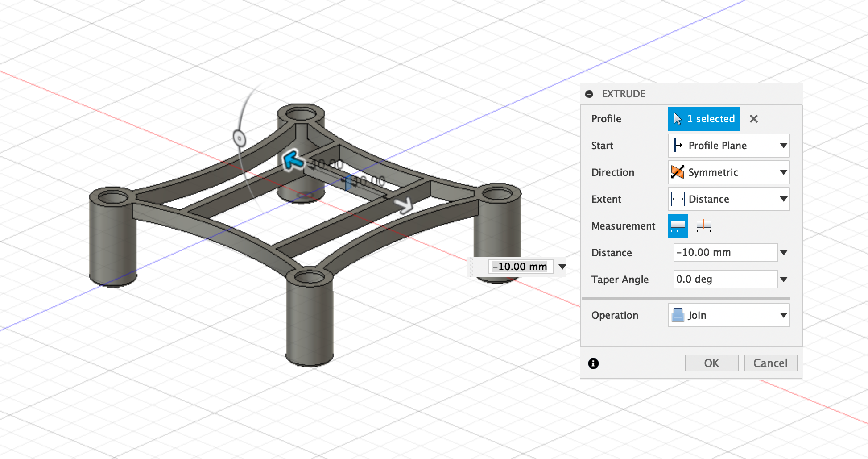Open the viewport -10.00 mm dropdown arrow
The height and width of the screenshot is (459, 868).
[562, 267]
